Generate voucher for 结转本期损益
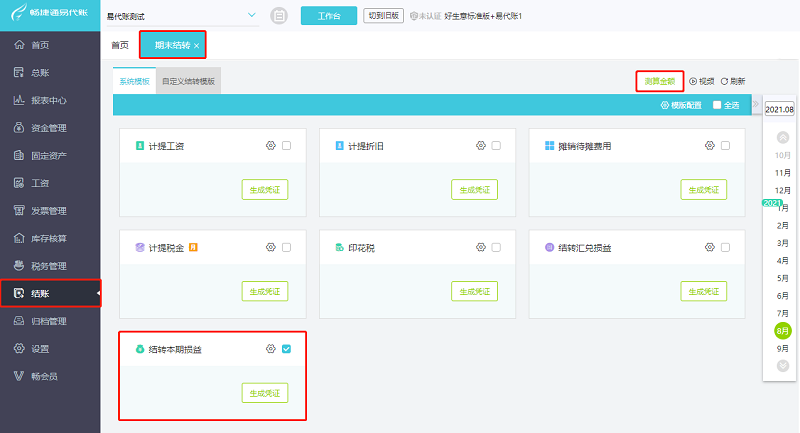The width and height of the screenshot is (800, 433). pos(265,393)
